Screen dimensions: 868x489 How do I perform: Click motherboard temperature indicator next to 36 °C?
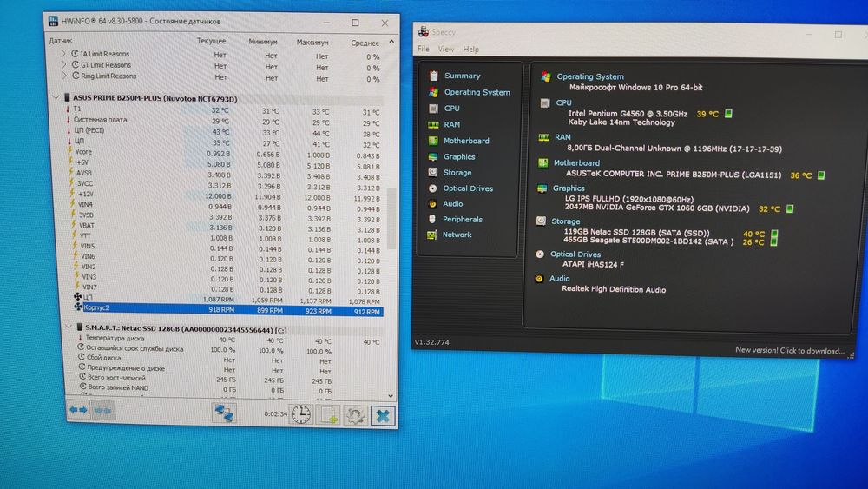(x=821, y=175)
